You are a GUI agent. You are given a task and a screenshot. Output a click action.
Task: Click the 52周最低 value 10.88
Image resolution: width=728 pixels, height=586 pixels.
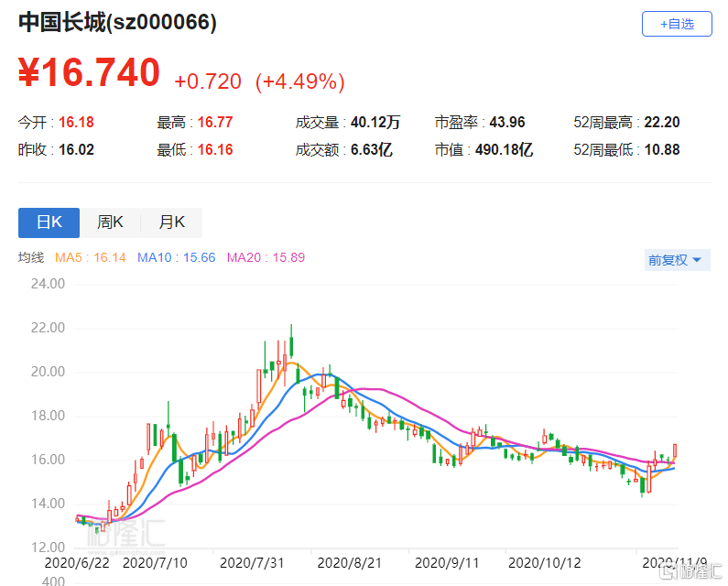pos(661,149)
